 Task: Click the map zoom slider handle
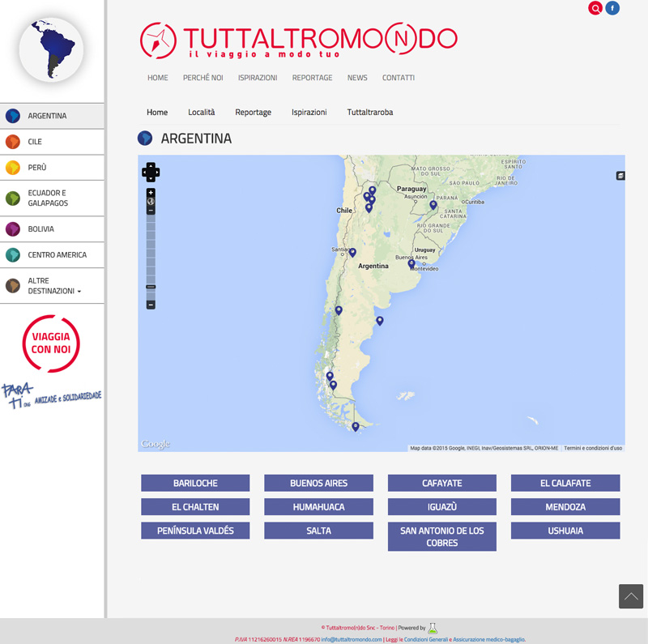[151, 287]
